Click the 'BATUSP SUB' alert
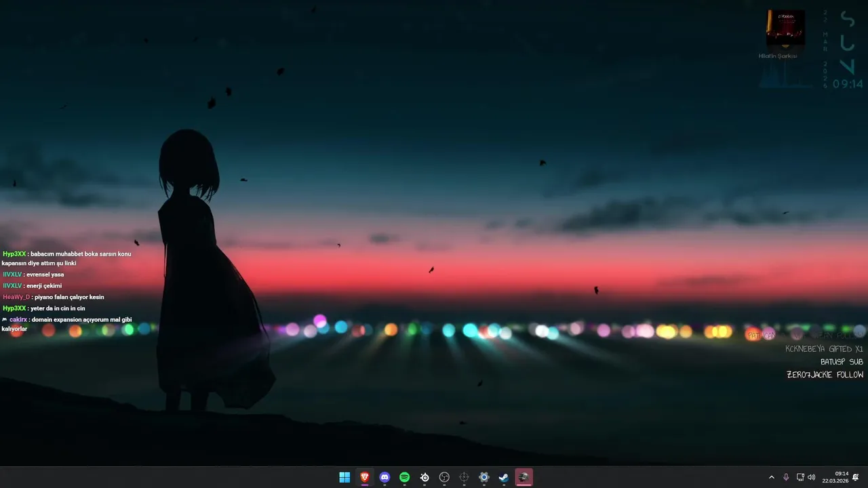Image resolution: width=868 pixels, height=488 pixels. (842, 362)
